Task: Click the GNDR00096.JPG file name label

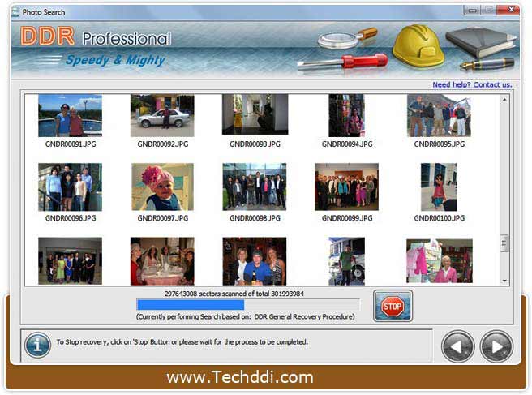Action: pos(71,218)
